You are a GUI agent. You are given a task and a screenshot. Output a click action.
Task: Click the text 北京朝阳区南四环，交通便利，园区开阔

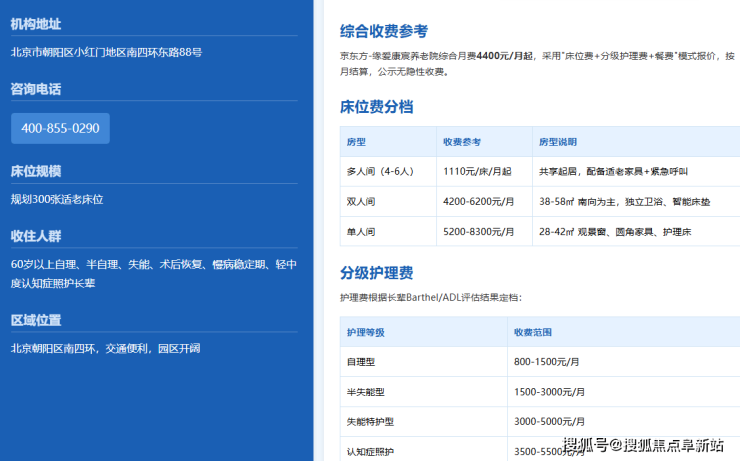pos(105,349)
